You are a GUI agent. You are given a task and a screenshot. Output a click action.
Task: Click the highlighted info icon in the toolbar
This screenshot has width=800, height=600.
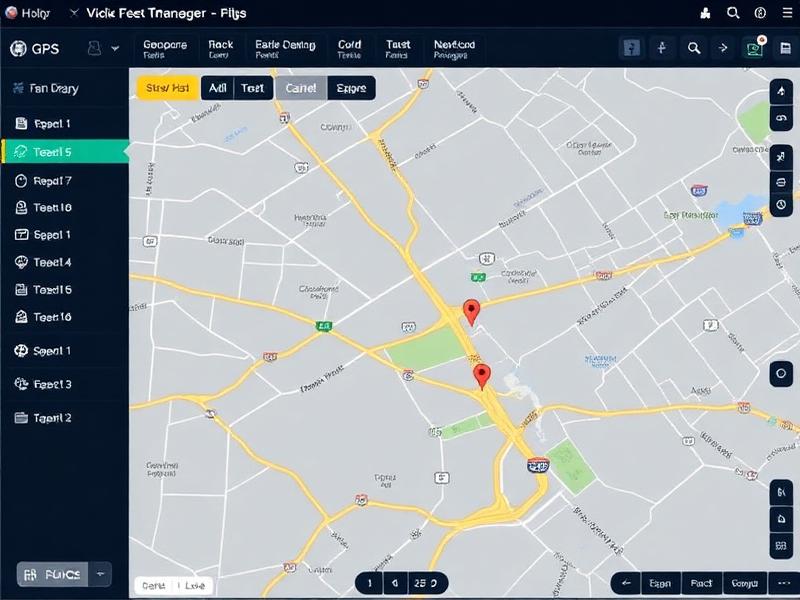click(631, 48)
